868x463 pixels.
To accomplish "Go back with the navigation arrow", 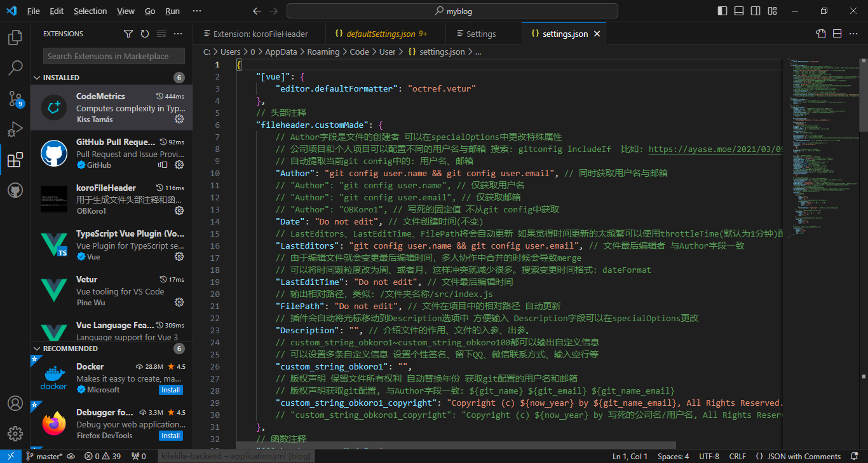I will click(257, 11).
